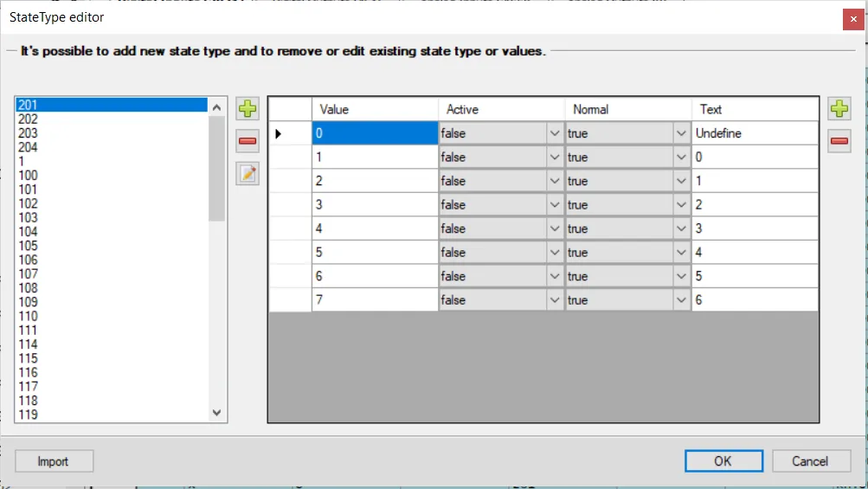The height and width of the screenshot is (489, 868).
Task: Confirm changes with the OK button
Action: tap(723, 461)
